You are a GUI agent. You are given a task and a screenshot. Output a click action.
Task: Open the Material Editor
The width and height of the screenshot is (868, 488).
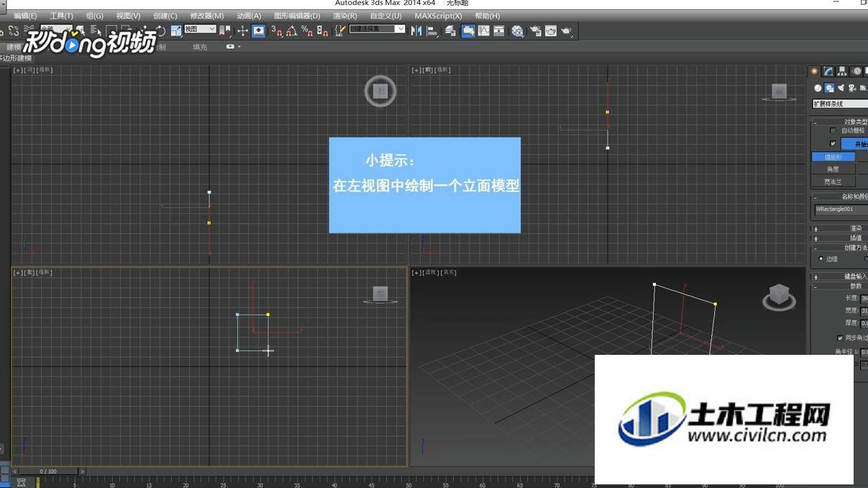pos(517,30)
